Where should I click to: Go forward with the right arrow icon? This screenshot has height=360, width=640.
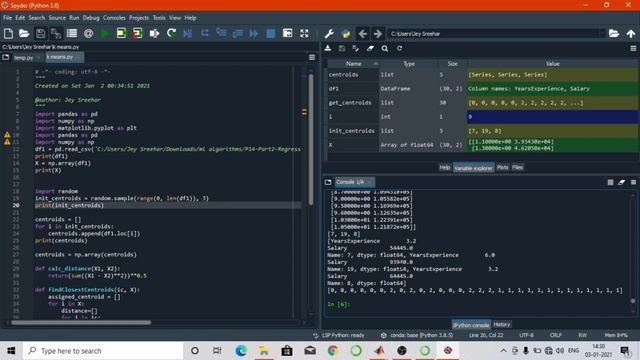(x=378, y=33)
